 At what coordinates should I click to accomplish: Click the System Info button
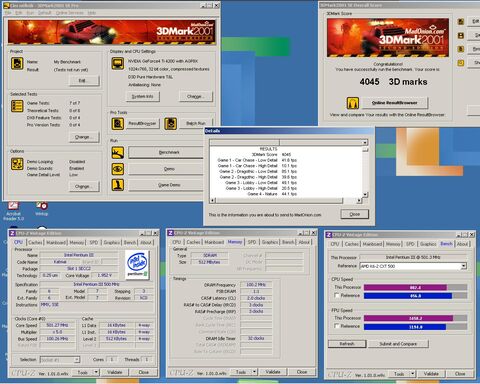tap(143, 97)
